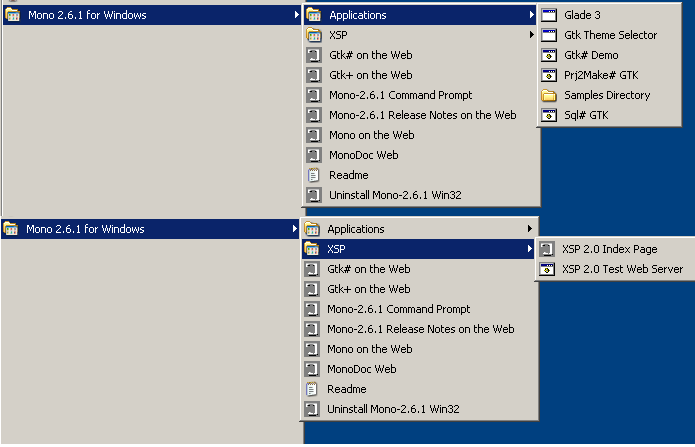Open the Samples Directory folder icon
Viewport: 695px width, 447px height.
[x=549, y=95]
